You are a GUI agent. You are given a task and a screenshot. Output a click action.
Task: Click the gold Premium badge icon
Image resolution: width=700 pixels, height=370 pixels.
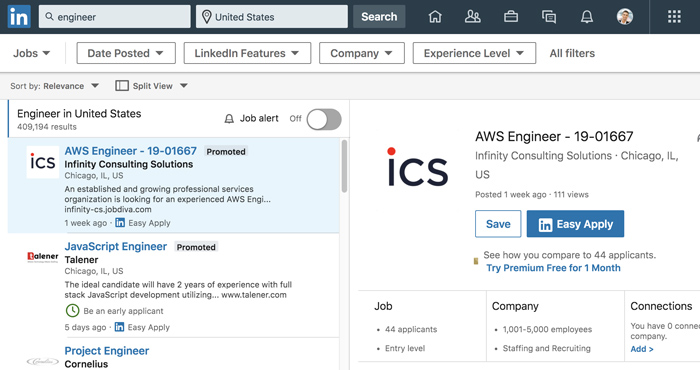(x=476, y=261)
